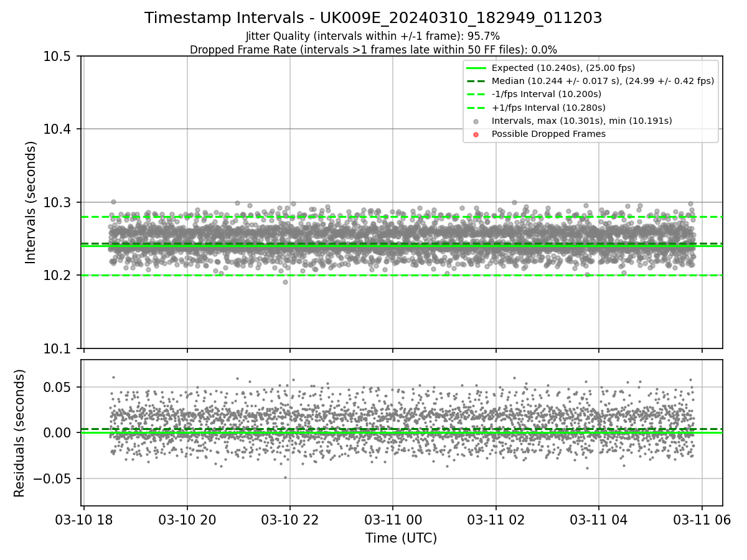Click the 'Expected (10.240s), (25.00 fps)' legend entry
This screenshot has height=560, width=747.
point(563,68)
